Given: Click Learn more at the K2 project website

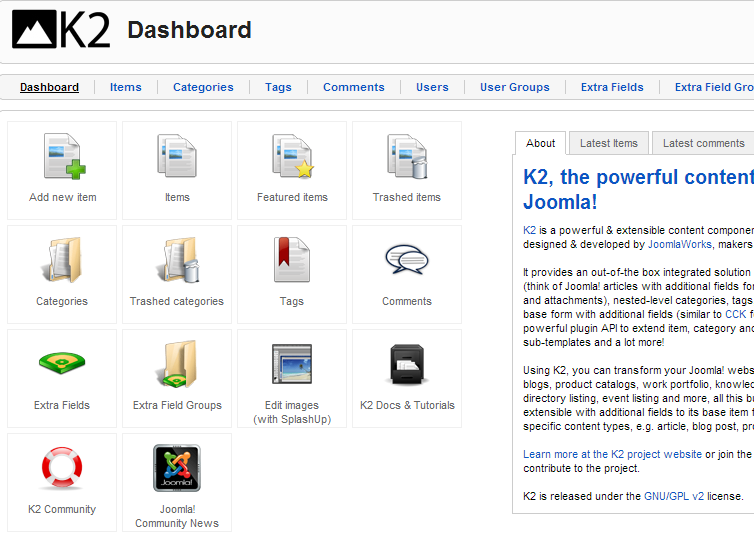Looking at the screenshot, I should click(x=612, y=454).
